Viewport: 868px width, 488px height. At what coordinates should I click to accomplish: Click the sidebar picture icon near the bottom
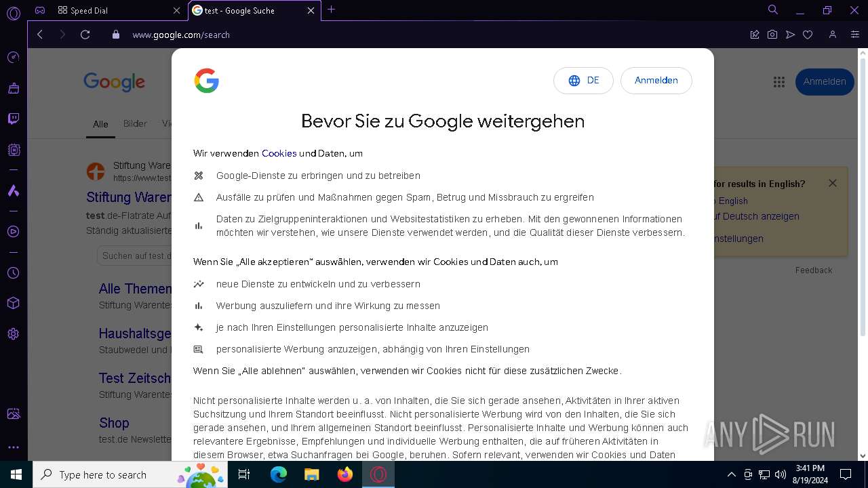point(13,414)
